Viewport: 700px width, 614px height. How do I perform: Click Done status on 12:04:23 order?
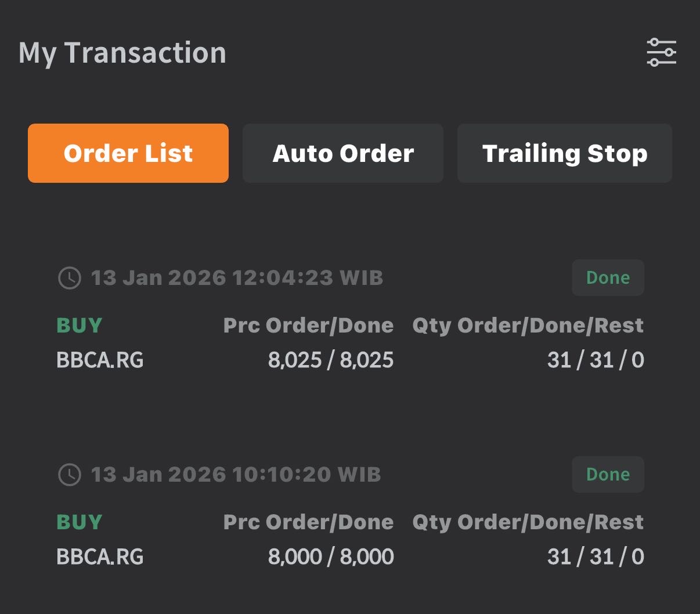pyautogui.click(x=608, y=278)
